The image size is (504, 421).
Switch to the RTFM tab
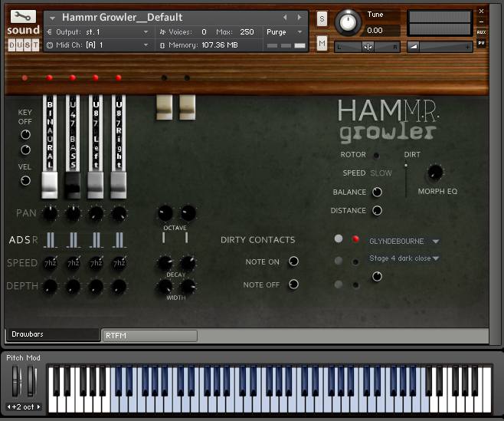[x=150, y=336]
